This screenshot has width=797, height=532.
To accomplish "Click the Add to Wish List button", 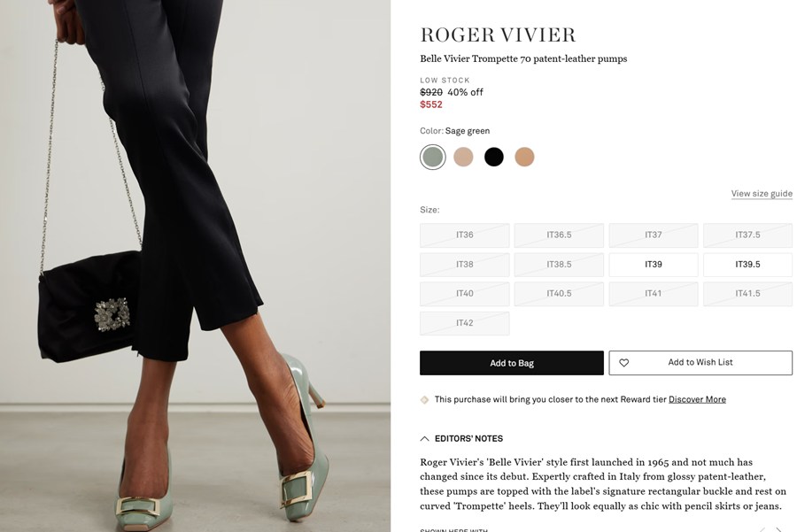I will click(700, 363).
